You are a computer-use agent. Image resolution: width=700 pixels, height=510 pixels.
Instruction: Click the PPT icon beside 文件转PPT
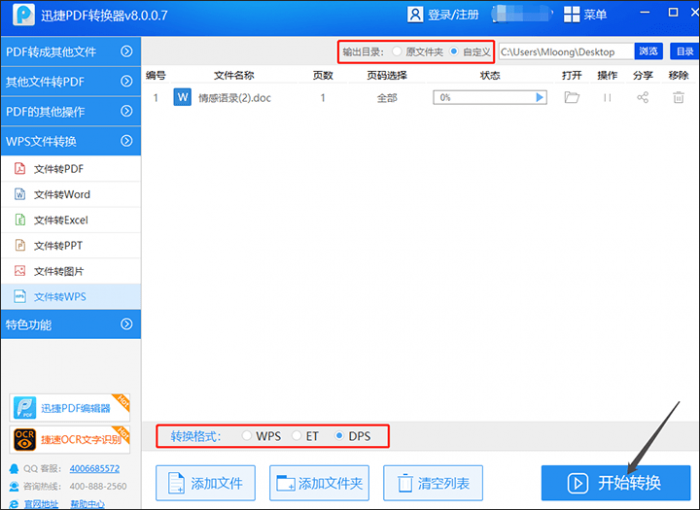click(20, 245)
